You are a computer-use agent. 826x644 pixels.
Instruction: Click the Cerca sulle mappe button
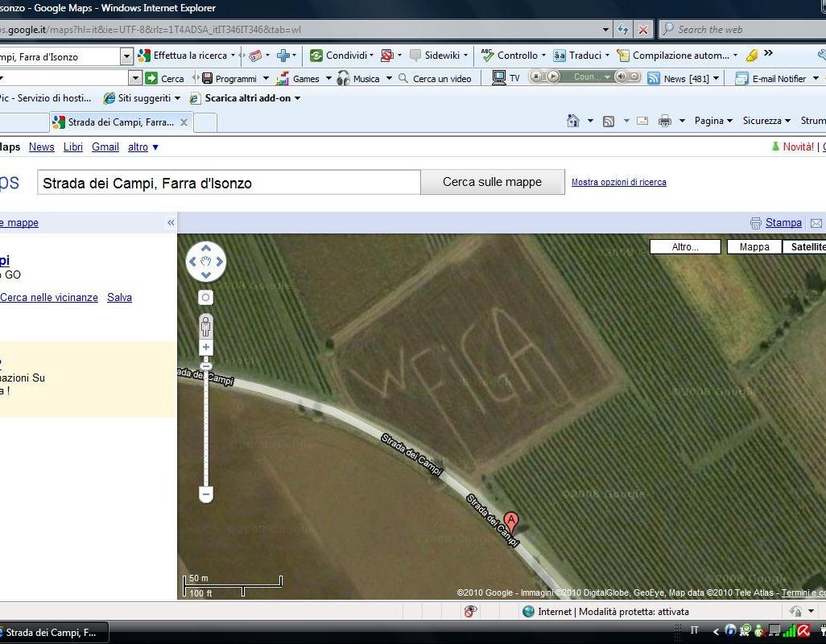pos(492,182)
